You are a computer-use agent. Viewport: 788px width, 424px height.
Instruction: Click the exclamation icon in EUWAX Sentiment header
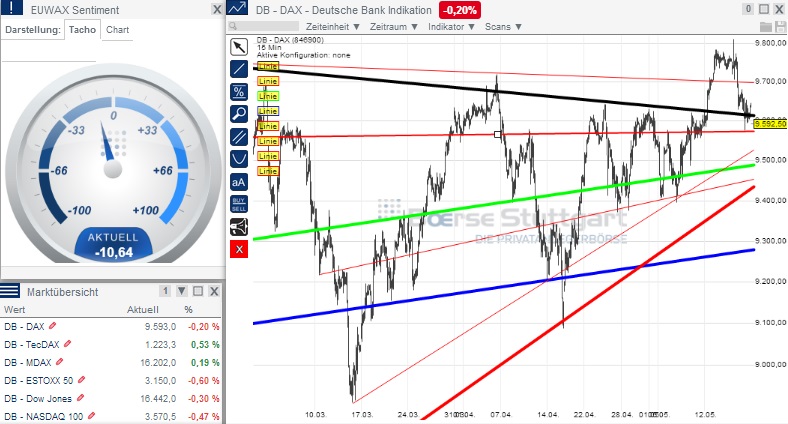[x=12, y=7]
